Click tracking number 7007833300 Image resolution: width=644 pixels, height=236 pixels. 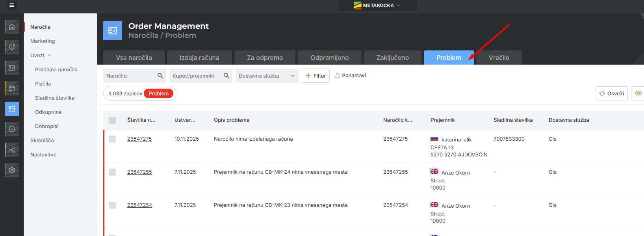coord(509,139)
